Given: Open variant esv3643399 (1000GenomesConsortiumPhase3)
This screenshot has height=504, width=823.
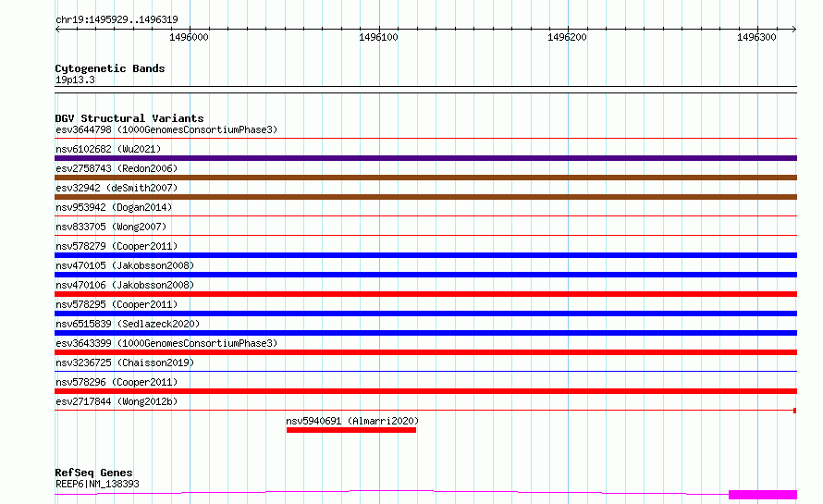Looking at the screenshot, I should [166, 343].
